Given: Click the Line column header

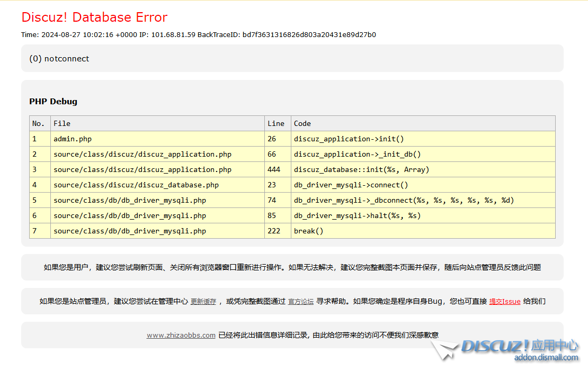Looking at the screenshot, I should (276, 123).
